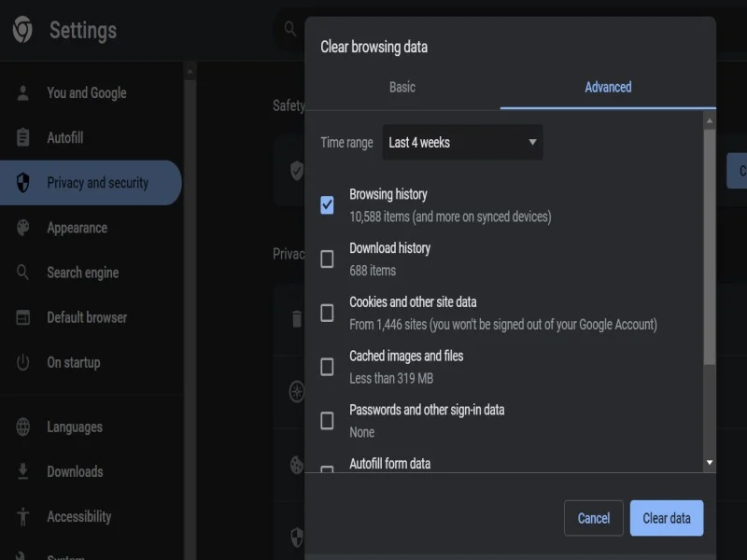Tick the Cached images and files checkbox
The width and height of the screenshot is (747, 560).
pos(327,367)
